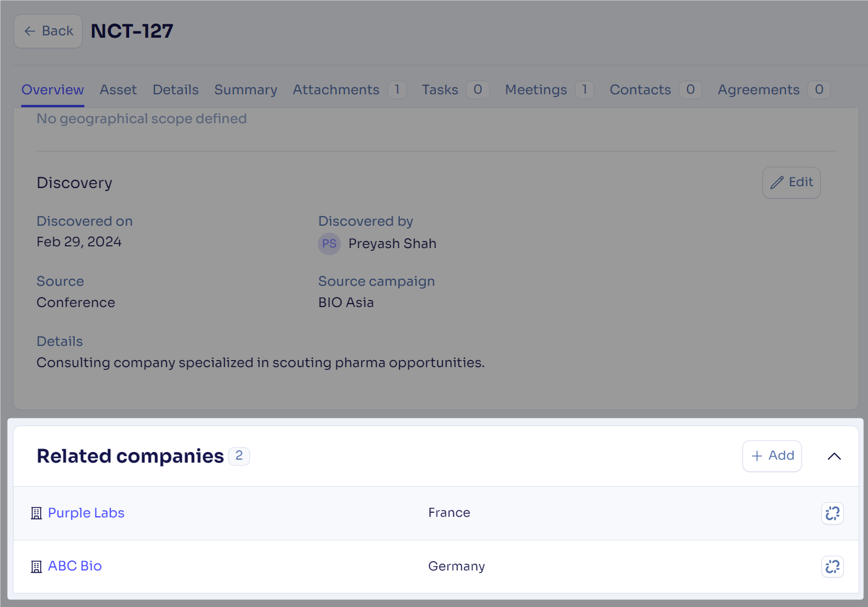Screen dimensions: 868x607
Task: Open the Agreements tab
Action: click(x=758, y=90)
